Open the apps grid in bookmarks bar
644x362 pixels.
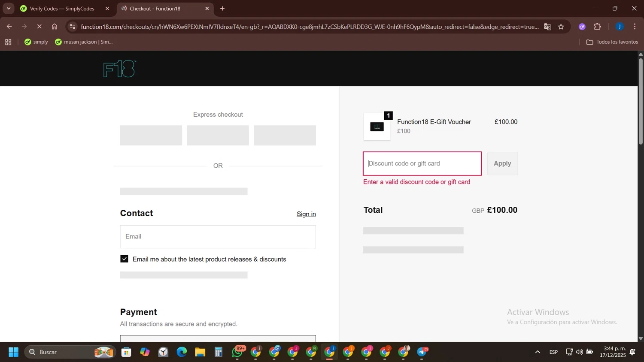[x=8, y=42]
